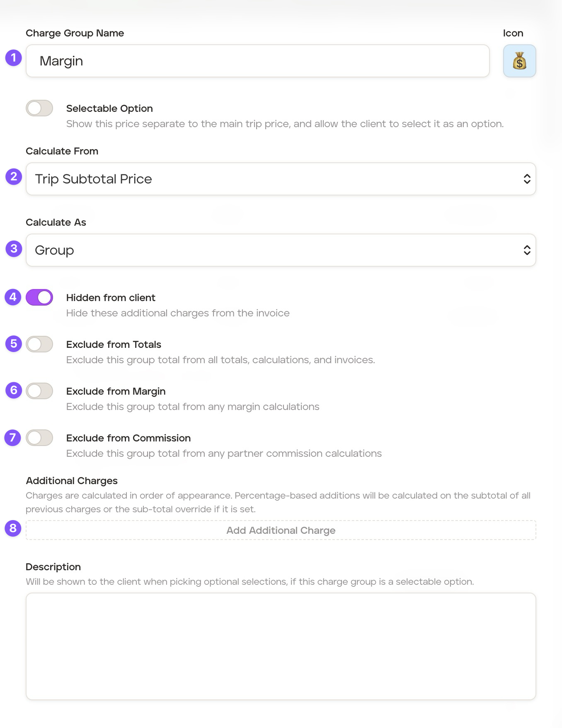Focus the Charge Group Name field

[257, 61]
